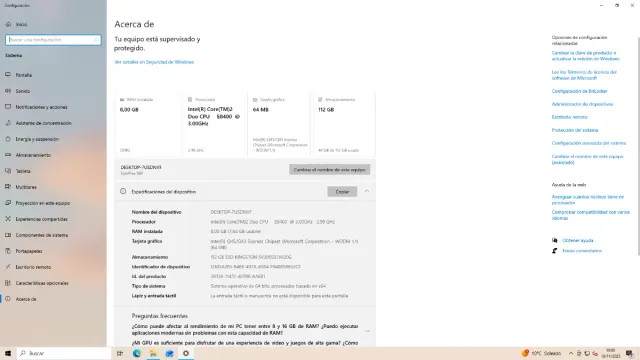This screenshot has width=640, height=360.
Task: Open Microsoft Edge from taskbar
Action: [x=136, y=353]
